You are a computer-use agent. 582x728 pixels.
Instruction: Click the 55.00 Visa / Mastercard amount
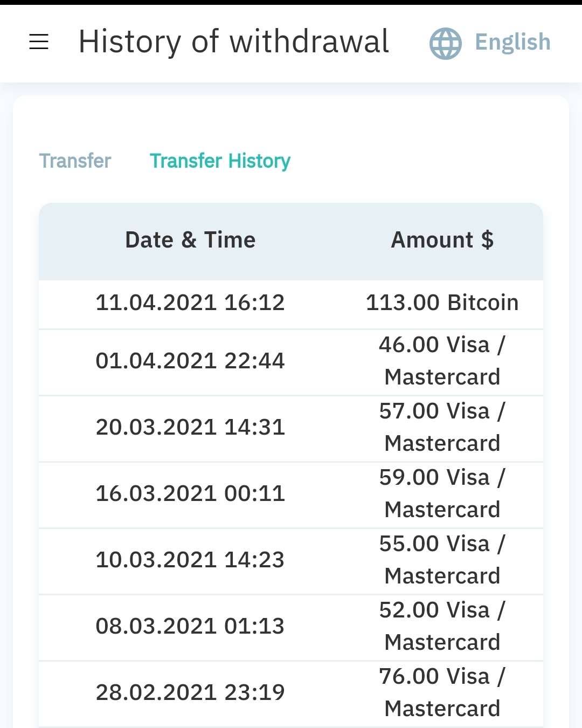[x=442, y=560]
